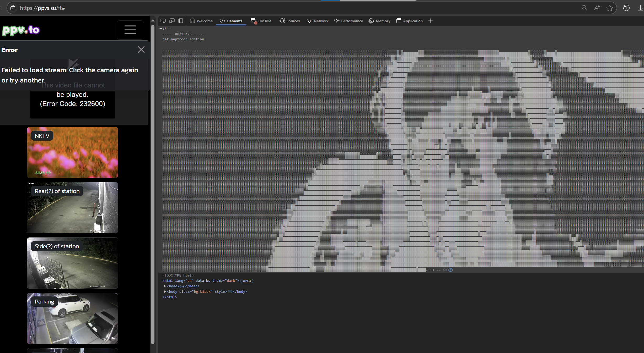Switch to the Elements tab
Screen dimensions: 644x353
pos(231,21)
